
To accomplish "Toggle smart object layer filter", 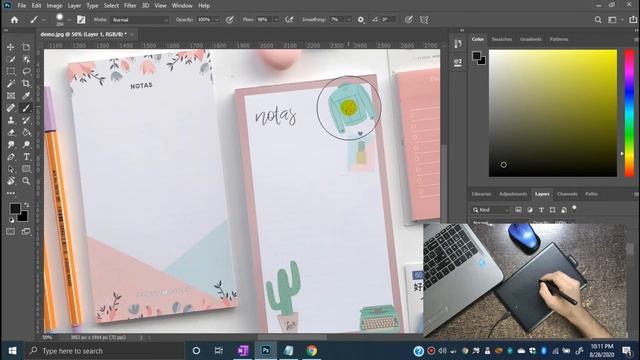I will click(x=564, y=210).
